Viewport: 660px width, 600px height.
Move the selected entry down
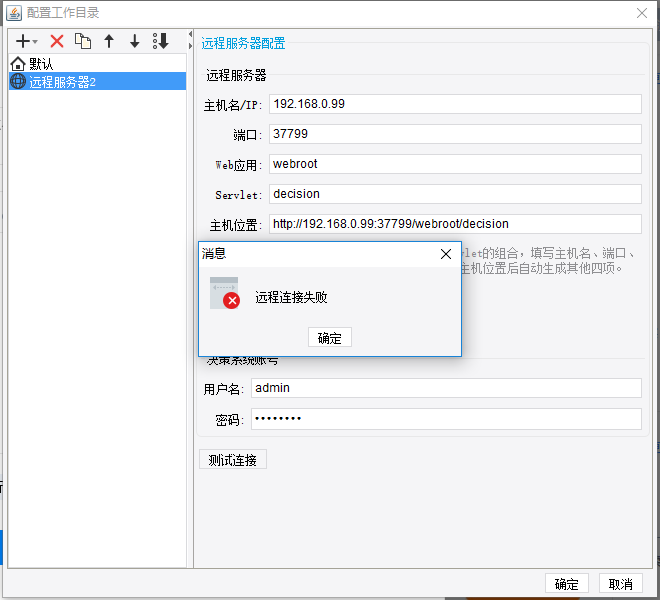[x=135, y=41]
